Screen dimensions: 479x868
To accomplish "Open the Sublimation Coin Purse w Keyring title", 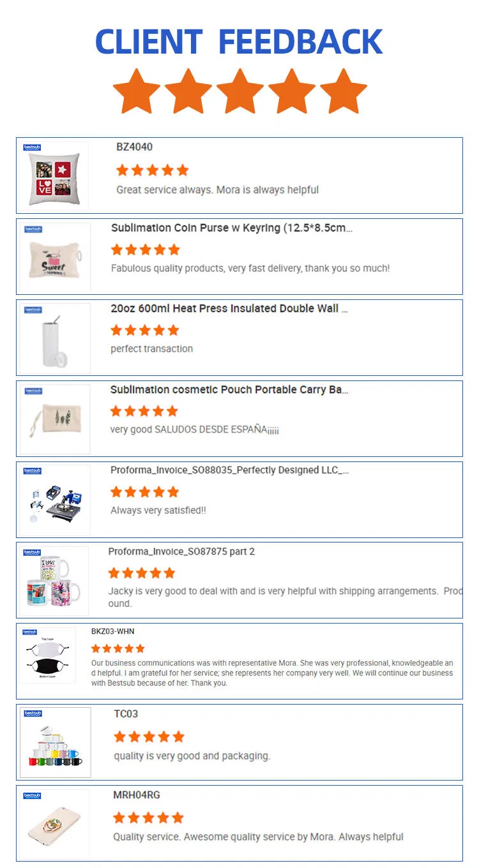I will [231, 228].
